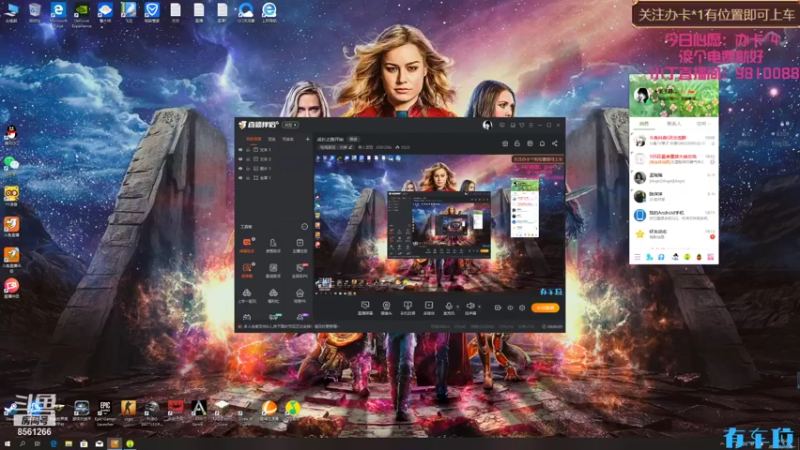The height and width of the screenshot is (450, 800).
Task: Open File Explorer from the taskbar
Action: (68, 444)
